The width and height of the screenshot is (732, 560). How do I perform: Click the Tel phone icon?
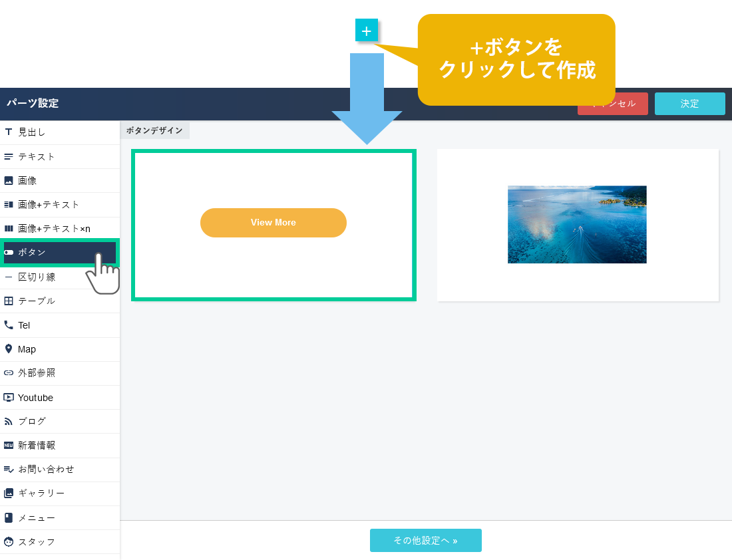(9, 325)
